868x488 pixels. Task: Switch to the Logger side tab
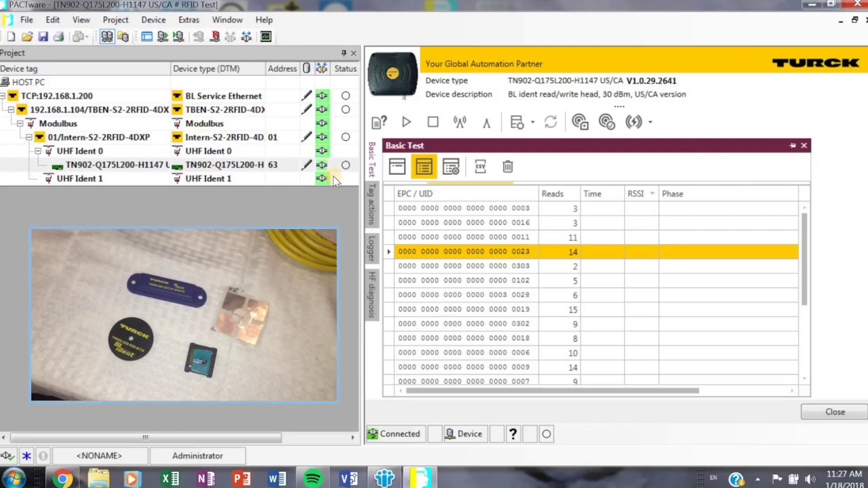tap(372, 248)
